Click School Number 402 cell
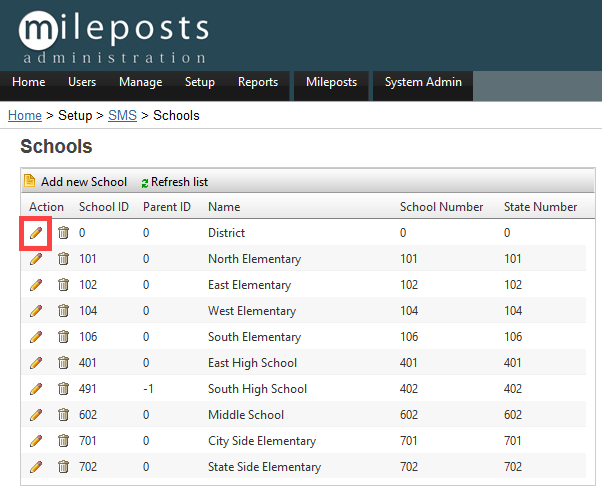The height and width of the screenshot is (490, 602). click(x=408, y=389)
